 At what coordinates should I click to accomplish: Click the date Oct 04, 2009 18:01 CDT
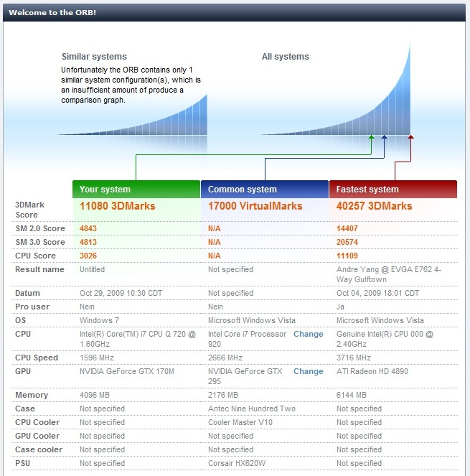coord(377,293)
